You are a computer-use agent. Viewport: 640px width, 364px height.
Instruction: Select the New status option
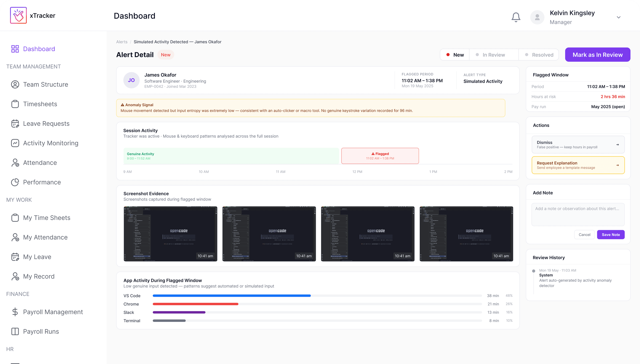point(455,55)
